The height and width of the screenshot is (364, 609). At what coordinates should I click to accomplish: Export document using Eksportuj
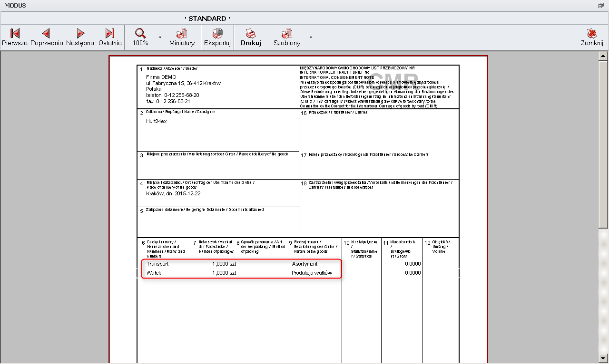217,37
